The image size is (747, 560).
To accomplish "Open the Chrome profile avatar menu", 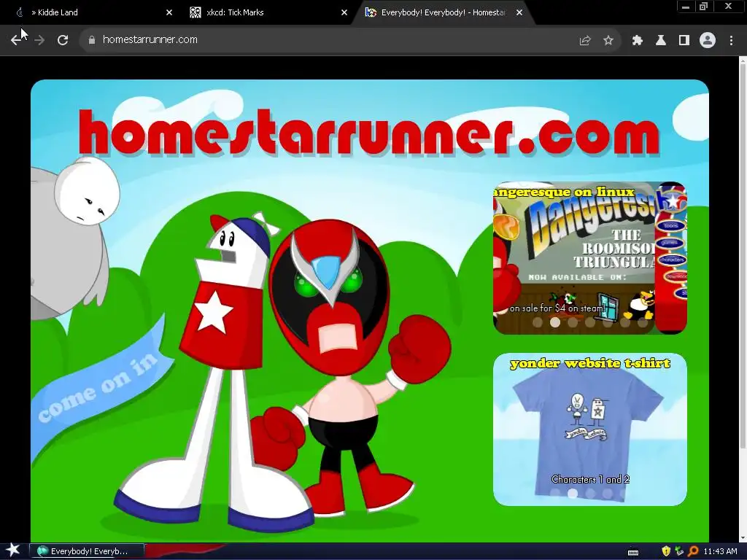I will pyautogui.click(x=708, y=41).
